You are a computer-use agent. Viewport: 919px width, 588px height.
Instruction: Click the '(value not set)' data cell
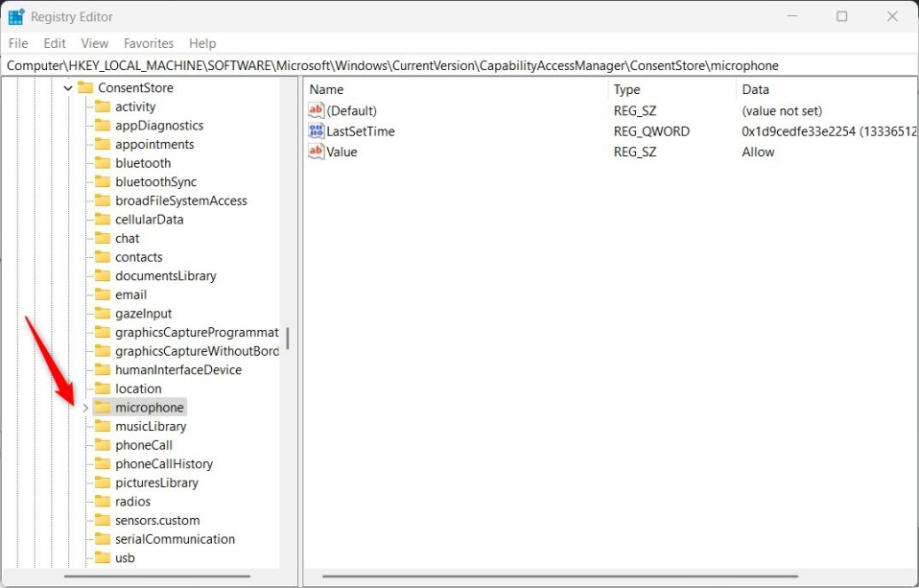coord(782,111)
